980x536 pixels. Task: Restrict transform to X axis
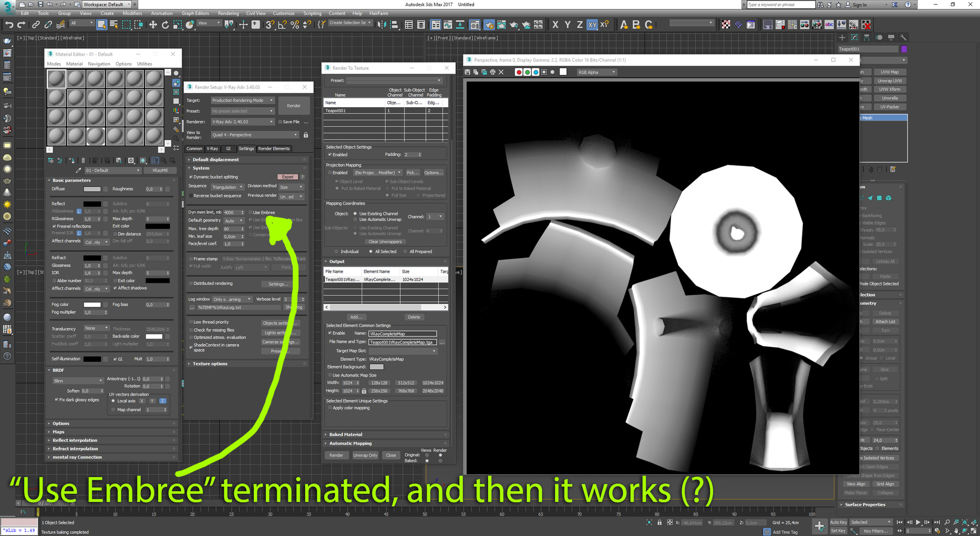click(x=555, y=25)
